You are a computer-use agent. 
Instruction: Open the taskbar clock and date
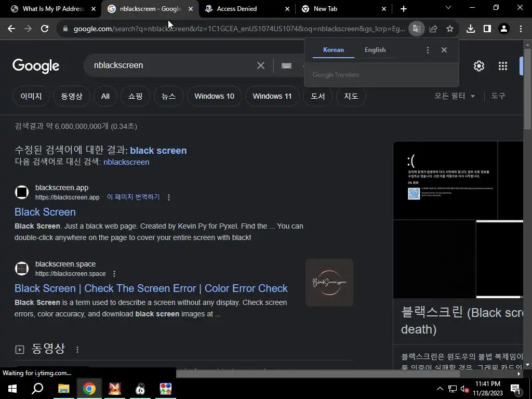(487, 389)
